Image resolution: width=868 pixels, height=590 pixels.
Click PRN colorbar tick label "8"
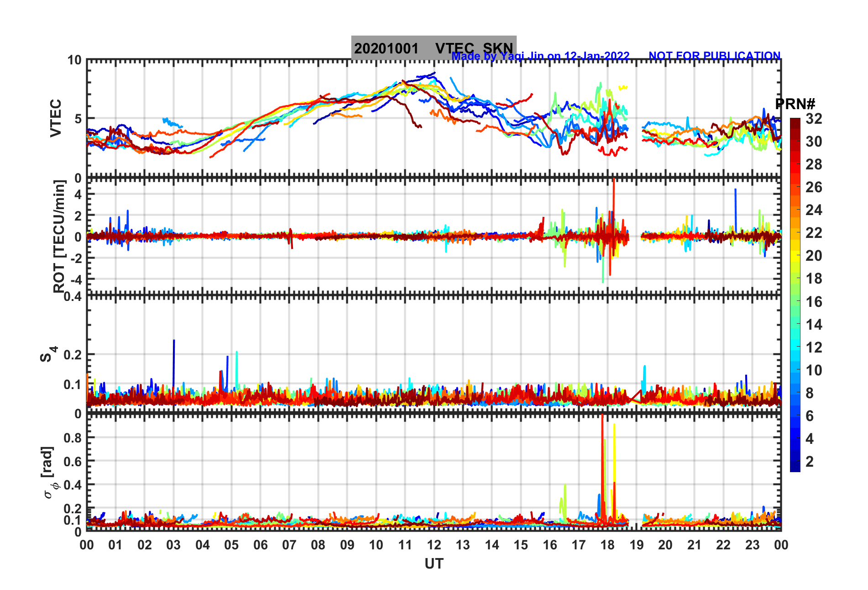810,393
